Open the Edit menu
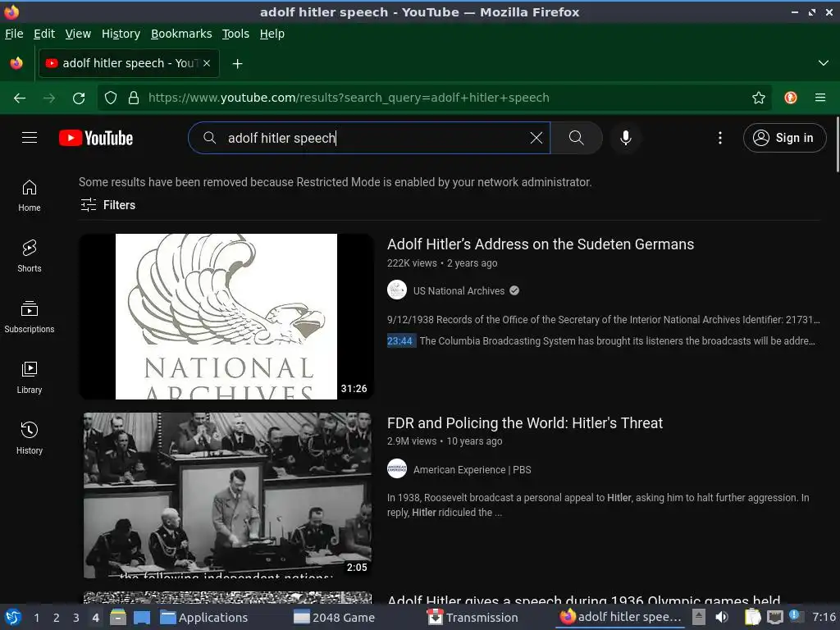Viewport: 840px width, 630px height. click(x=44, y=34)
